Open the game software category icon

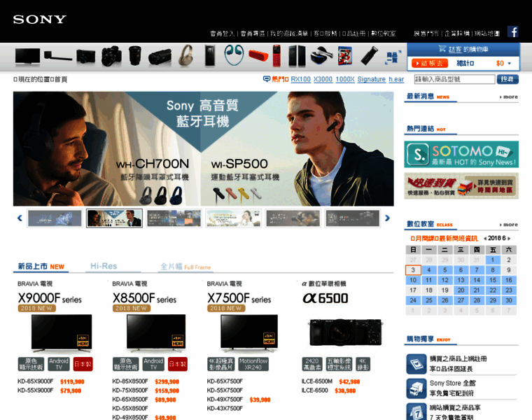tap(345, 56)
